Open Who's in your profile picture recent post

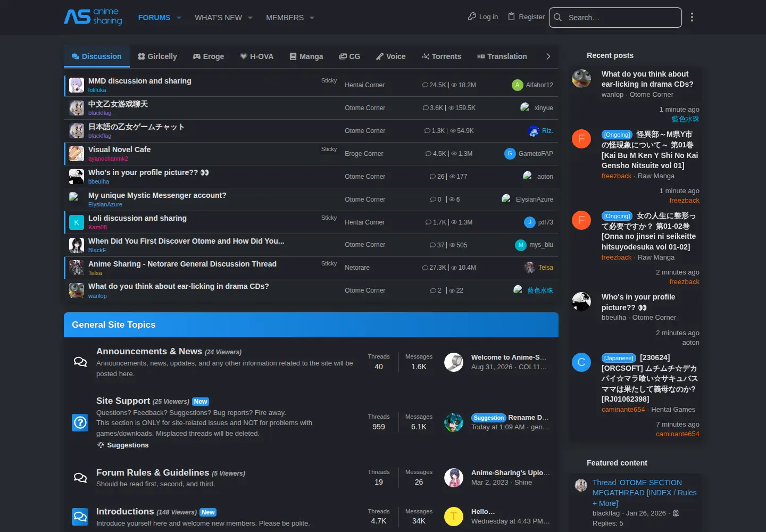638,302
